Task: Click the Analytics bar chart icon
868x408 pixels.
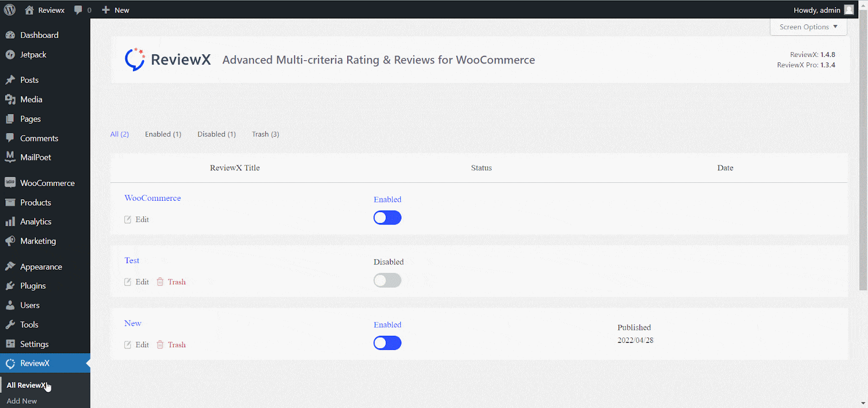Action: pyautogui.click(x=10, y=221)
